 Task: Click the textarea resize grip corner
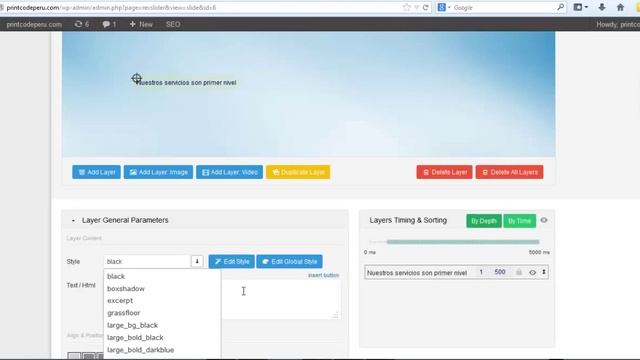(x=336, y=315)
